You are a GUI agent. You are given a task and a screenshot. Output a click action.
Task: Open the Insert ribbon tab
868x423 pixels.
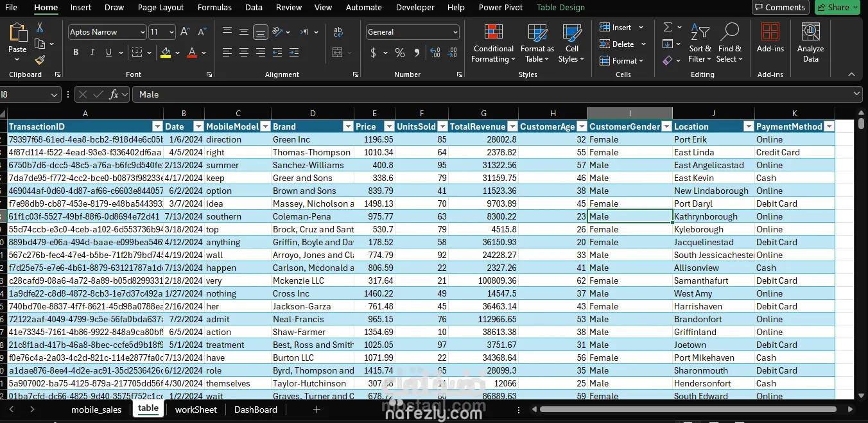click(x=81, y=8)
